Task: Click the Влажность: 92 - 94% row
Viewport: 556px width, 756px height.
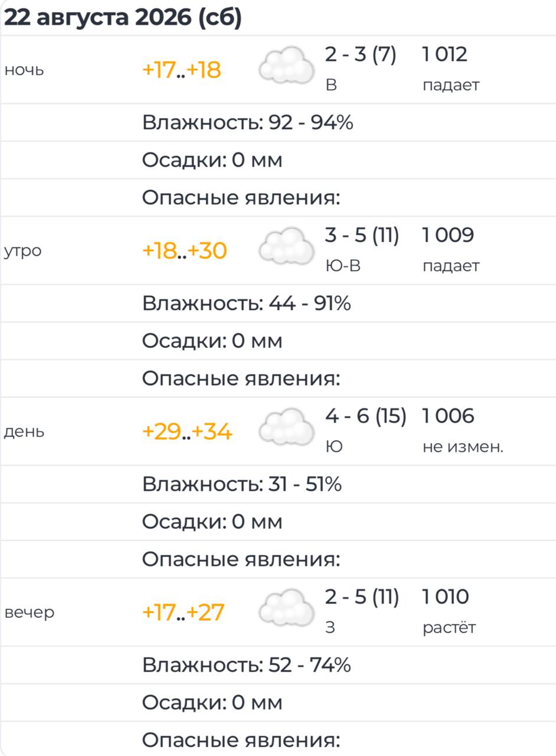Action: point(278,123)
